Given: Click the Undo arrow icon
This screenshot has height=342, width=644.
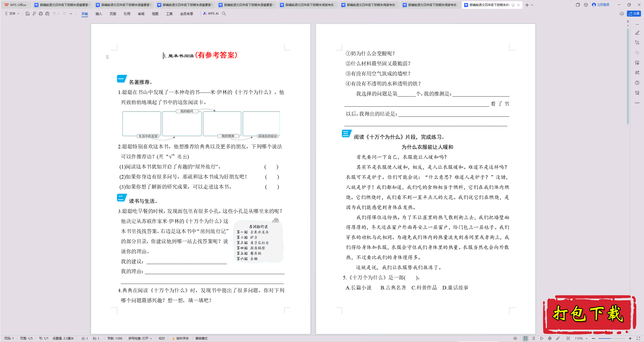Looking at the screenshot, I should click(54, 14).
